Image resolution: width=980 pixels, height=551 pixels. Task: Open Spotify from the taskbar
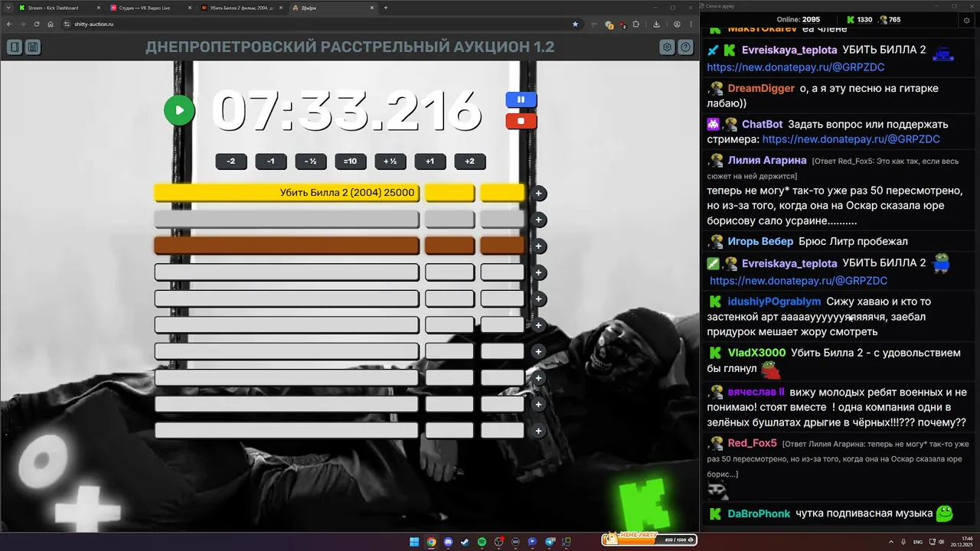482,542
